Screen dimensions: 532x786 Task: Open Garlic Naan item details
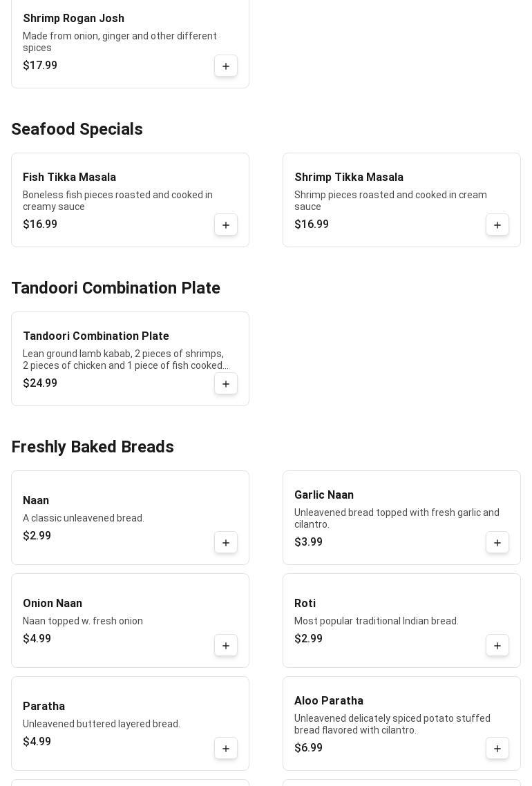point(323,495)
